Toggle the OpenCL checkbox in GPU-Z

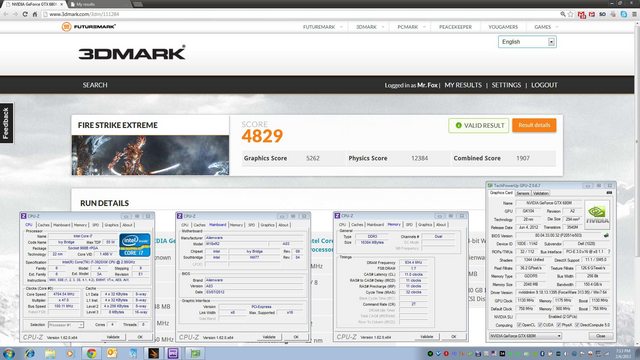coord(519,325)
